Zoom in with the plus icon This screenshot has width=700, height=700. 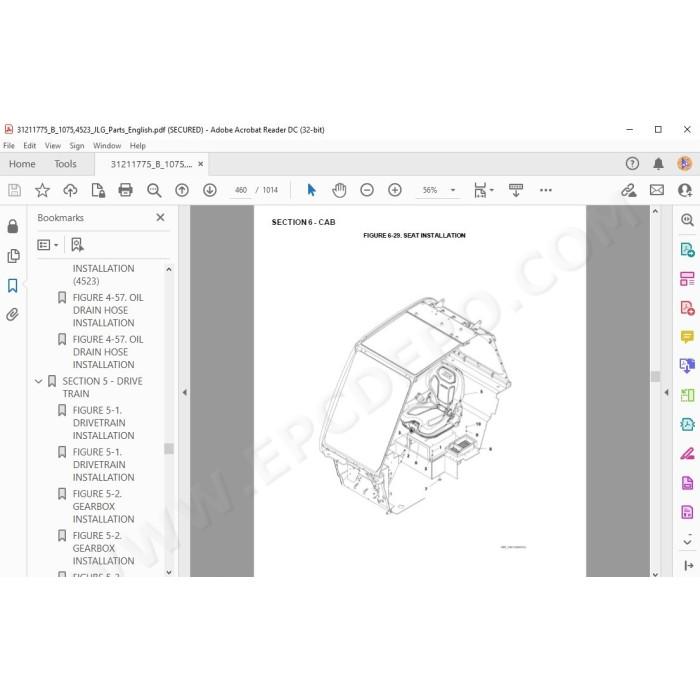coord(395,190)
